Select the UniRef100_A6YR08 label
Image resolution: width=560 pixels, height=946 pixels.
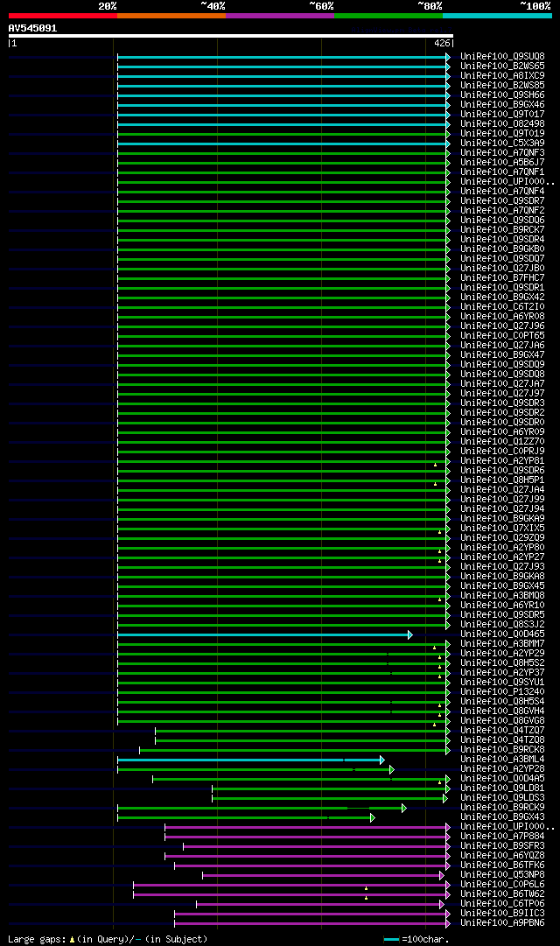click(x=502, y=317)
